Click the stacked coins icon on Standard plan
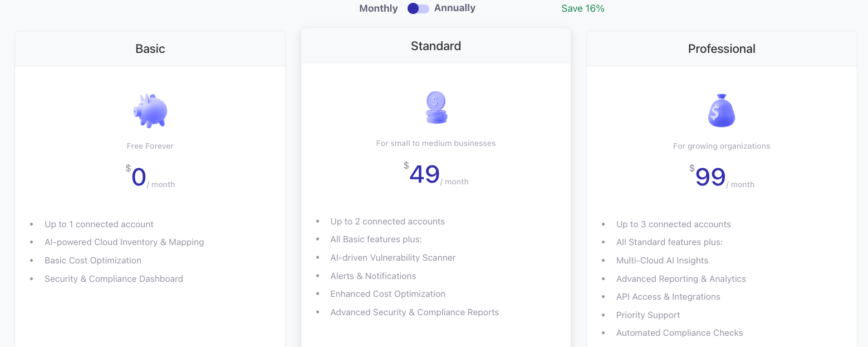 pos(436,107)
